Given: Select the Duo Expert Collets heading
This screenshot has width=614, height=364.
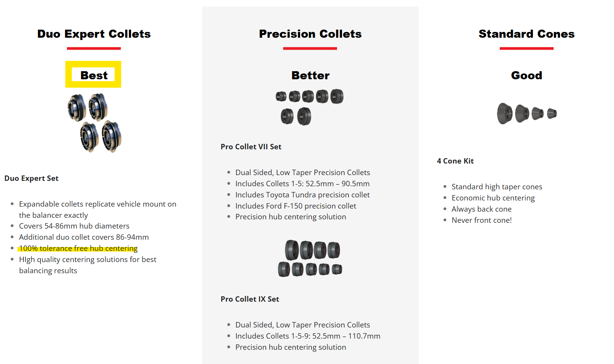Looking at the screenshot, I should (x=94, y=34).
